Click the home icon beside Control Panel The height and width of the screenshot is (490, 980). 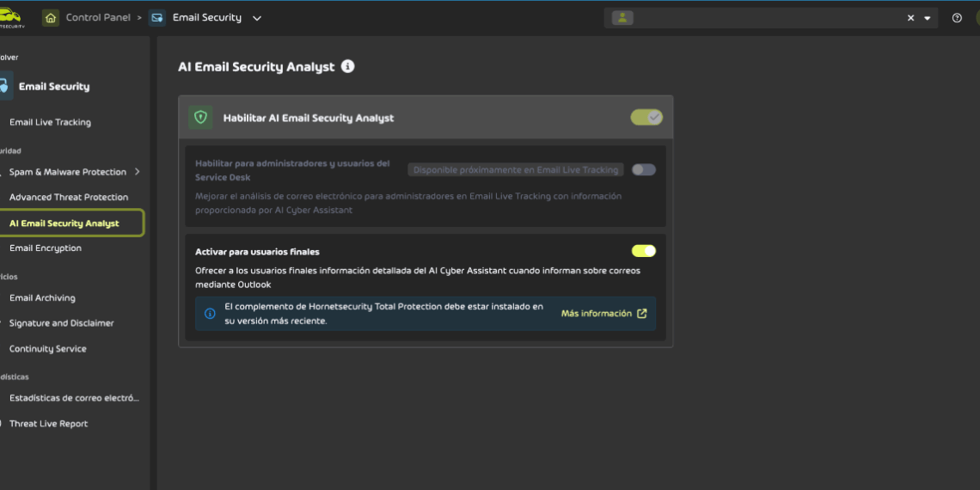click(51, 18)
